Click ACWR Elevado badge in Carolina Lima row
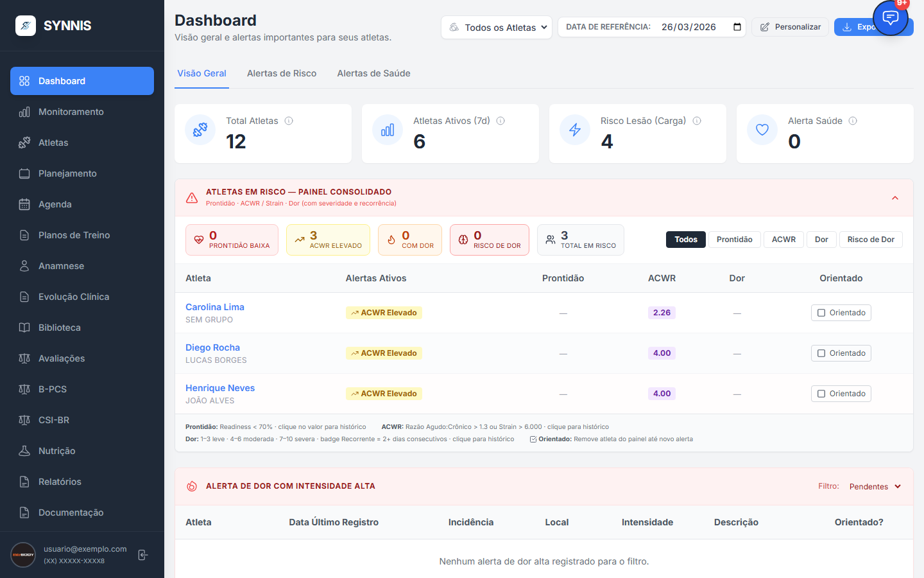The width and height of the screenshot is (924, 578). tap(384, 313)
